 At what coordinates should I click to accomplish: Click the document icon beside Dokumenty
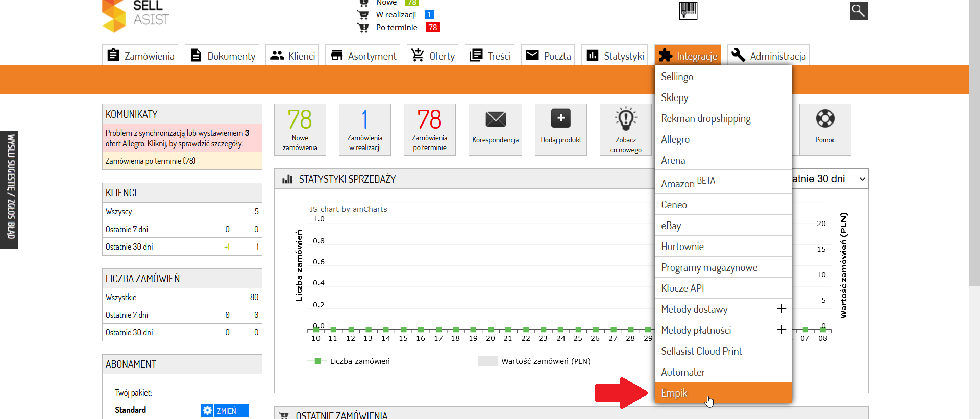pos(196,55)
